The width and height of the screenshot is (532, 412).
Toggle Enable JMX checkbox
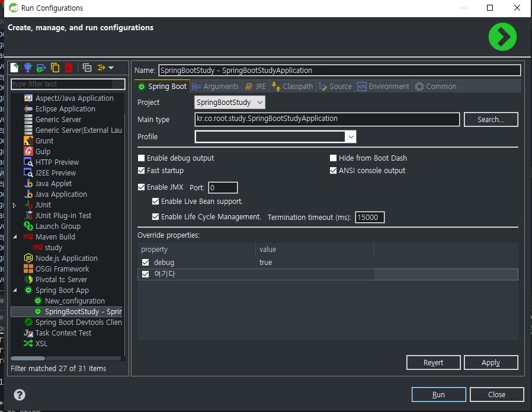coord(141,187)
